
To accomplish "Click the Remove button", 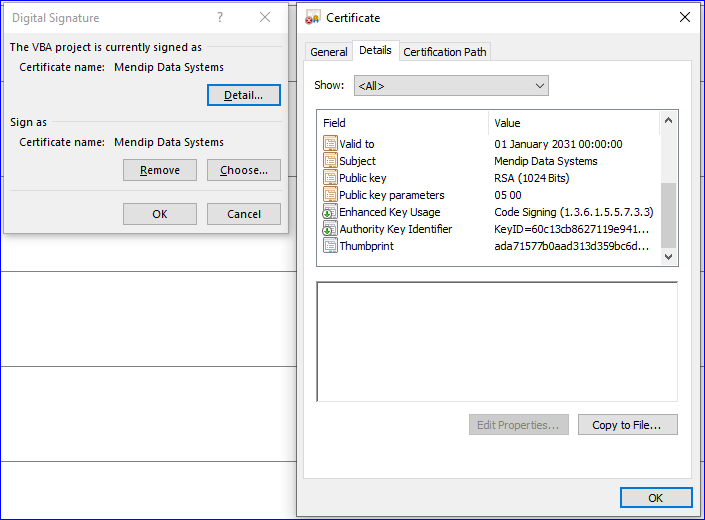I will pyautogui.click(x=160, y=170).
